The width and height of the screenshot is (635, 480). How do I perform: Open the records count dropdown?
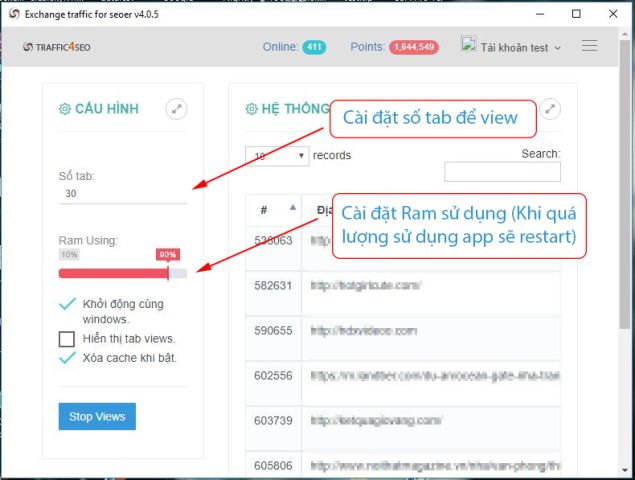(277, 156)
